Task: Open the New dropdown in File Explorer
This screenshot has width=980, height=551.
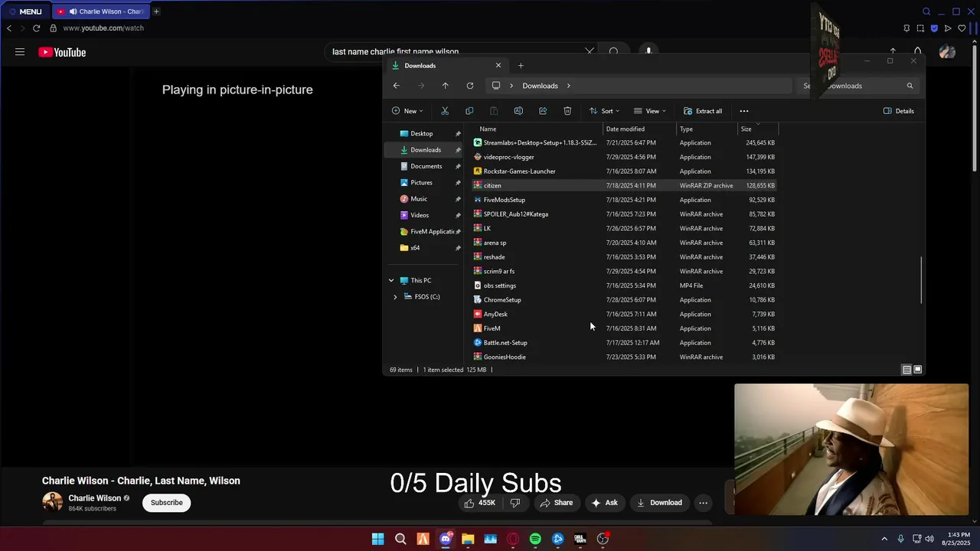Action: pyautogui.click(x=407, y=111)
